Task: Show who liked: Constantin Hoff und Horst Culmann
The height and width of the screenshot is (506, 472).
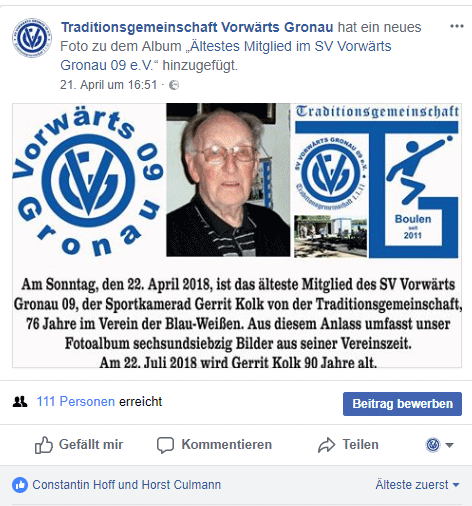Action: coord(127,485)
